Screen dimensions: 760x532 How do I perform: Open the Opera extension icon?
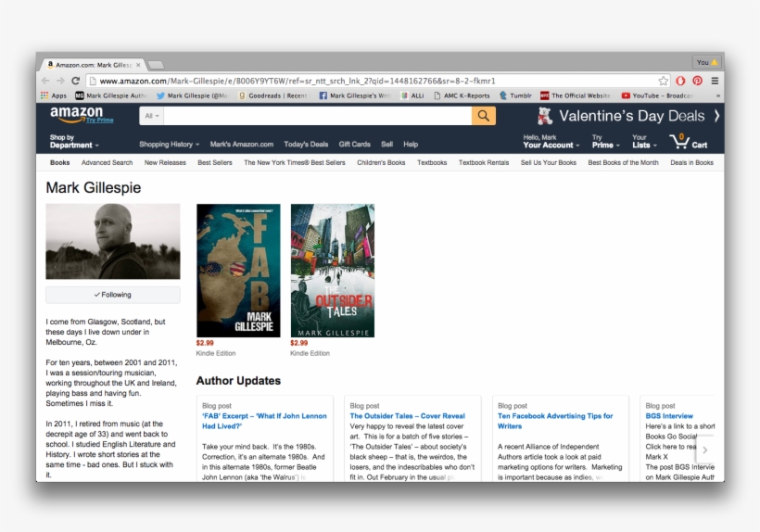tap(680, 81)
